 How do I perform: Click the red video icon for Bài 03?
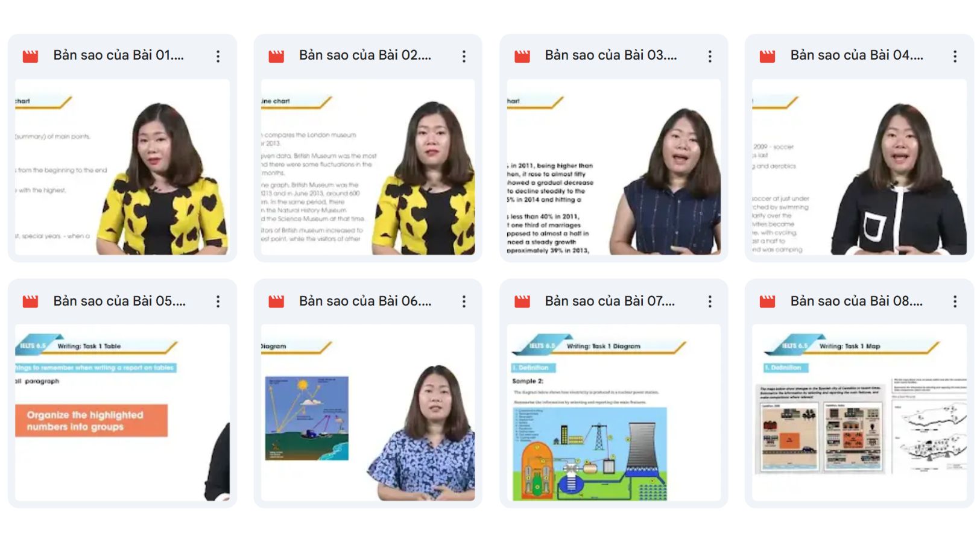tap(522, 57)
